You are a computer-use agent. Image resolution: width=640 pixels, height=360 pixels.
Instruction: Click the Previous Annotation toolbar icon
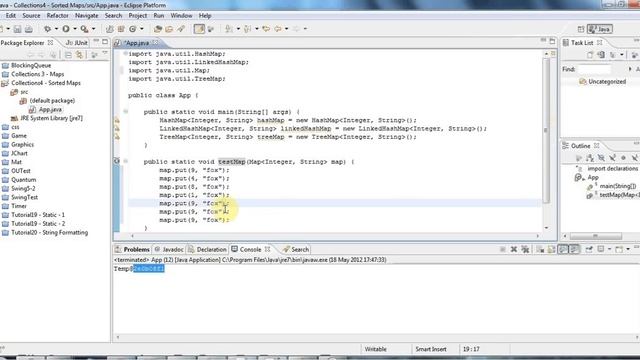point(247,29)
